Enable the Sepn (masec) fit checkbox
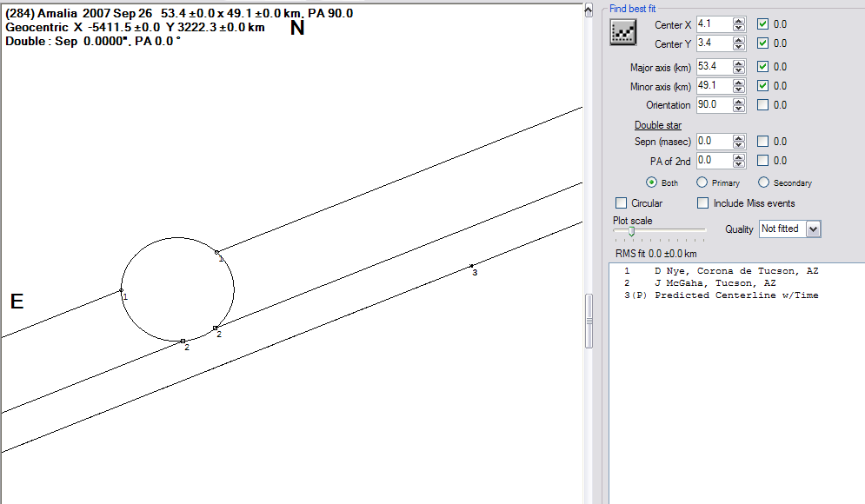 tap(762, 141)
